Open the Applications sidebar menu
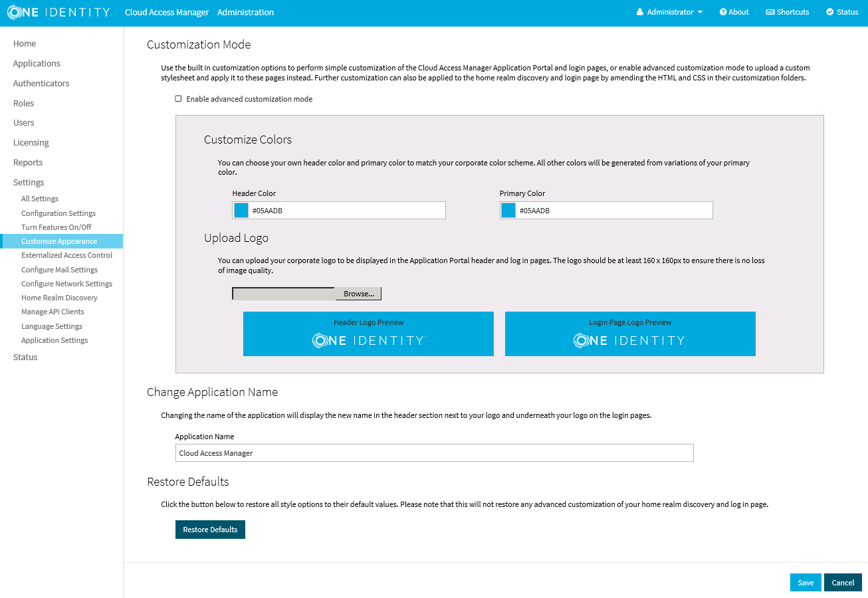Screen dimensions: 868x598 pyautogui.click(x=37, y=63)
